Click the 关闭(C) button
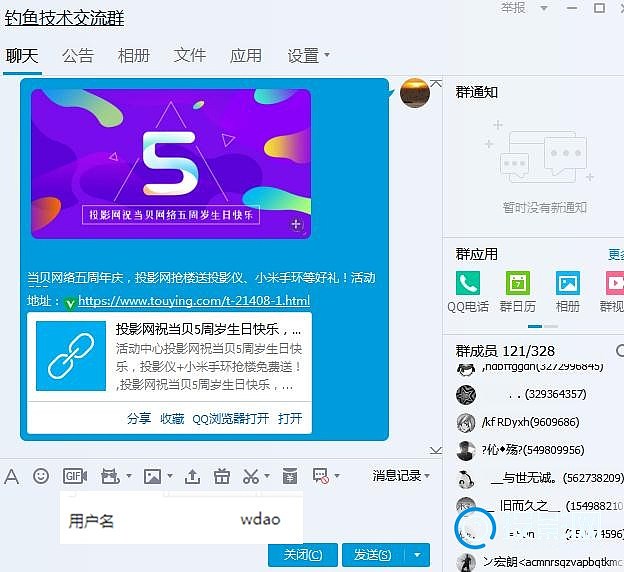Viewport: 624px width, 572px height. point(303,554)
